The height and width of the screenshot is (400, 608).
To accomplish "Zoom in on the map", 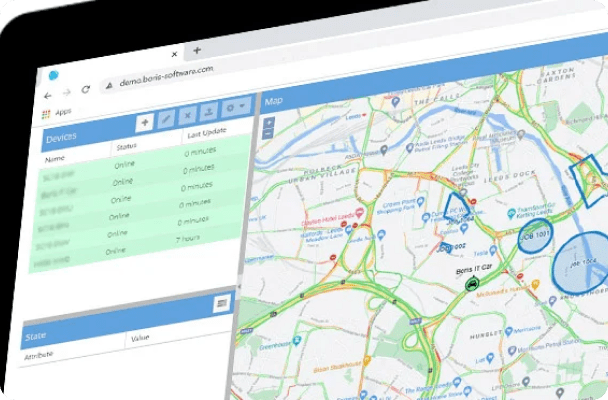I will 269,121.
